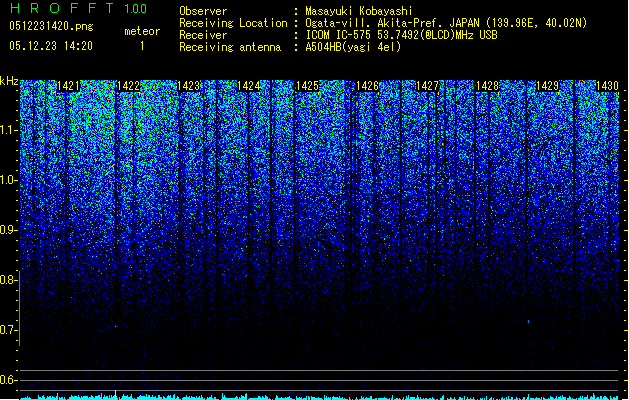Click time marker 1424

(x=248, y=86)
